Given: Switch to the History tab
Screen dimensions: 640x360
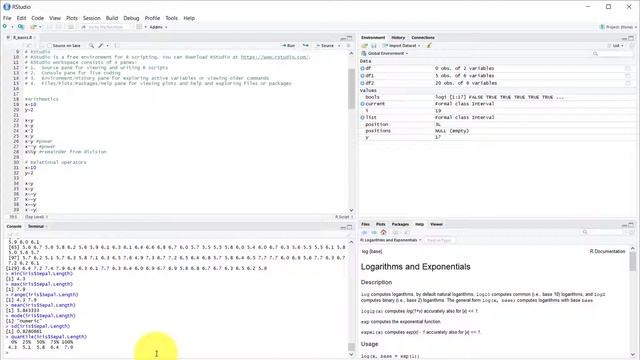Looking at the screenshot, I should (398, 38).
